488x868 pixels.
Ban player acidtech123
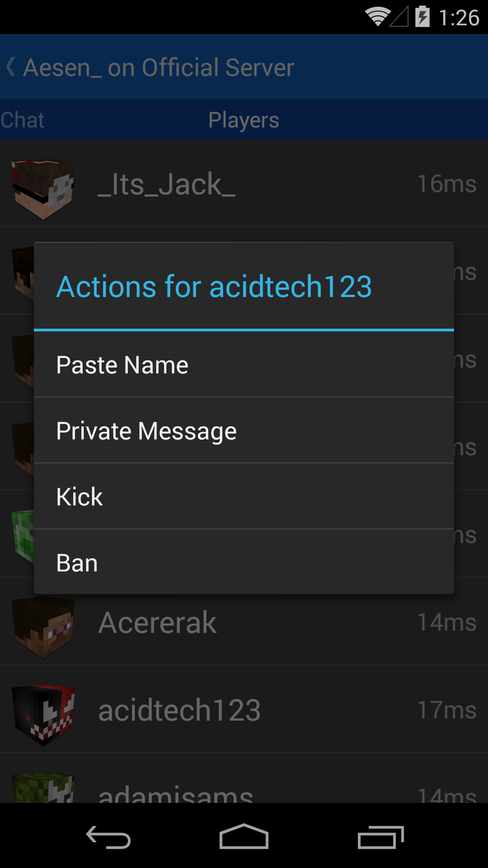[244, 562]
